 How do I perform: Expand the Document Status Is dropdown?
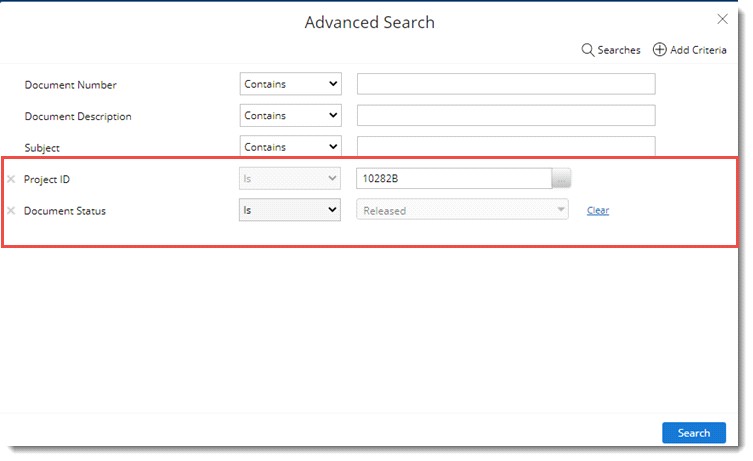290,210
